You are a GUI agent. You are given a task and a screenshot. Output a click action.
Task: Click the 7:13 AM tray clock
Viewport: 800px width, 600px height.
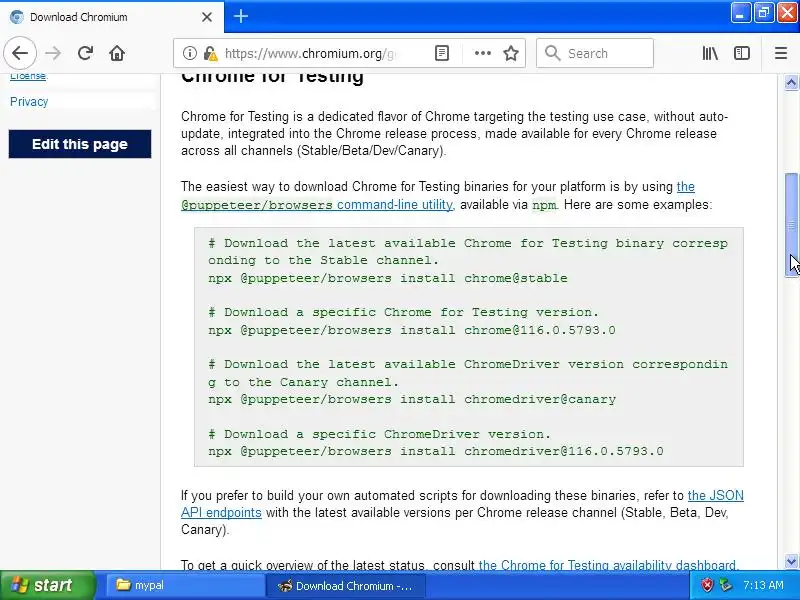[763, 585]
